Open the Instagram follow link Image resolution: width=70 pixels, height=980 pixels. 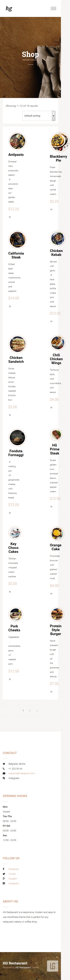[x=14, y=883]
